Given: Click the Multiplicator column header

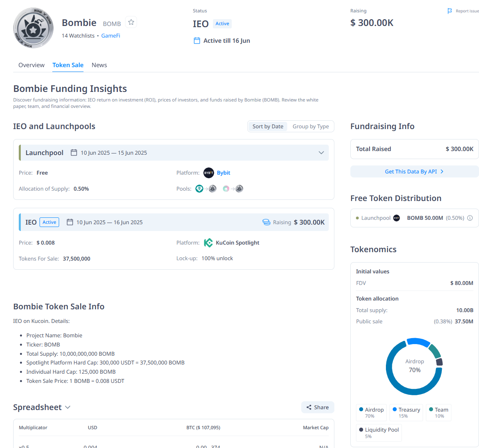Looking at the screenshot, I should 33,428.
